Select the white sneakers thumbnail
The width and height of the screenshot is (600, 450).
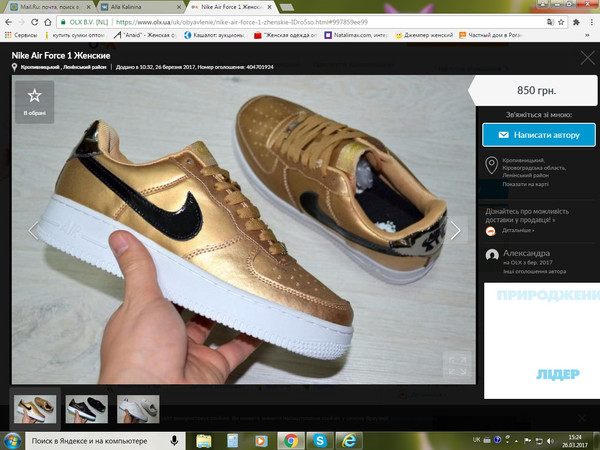pyautogui.click(x=138, y=409)
